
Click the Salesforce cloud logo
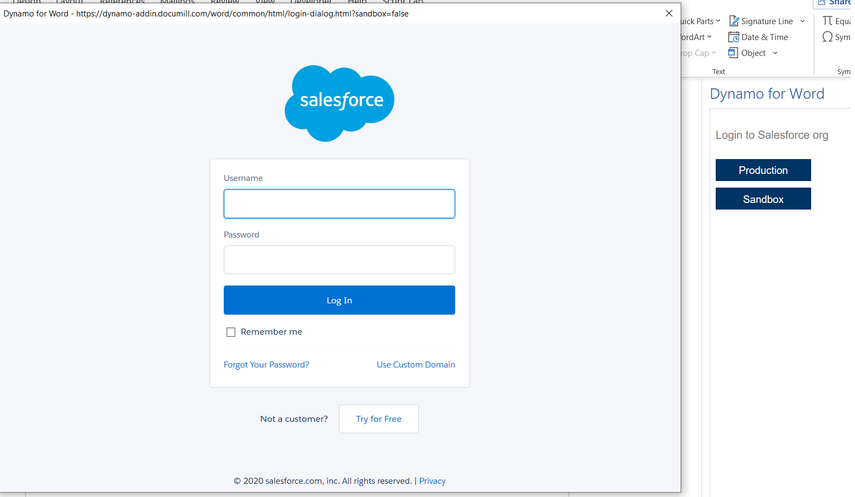[339, 102]
